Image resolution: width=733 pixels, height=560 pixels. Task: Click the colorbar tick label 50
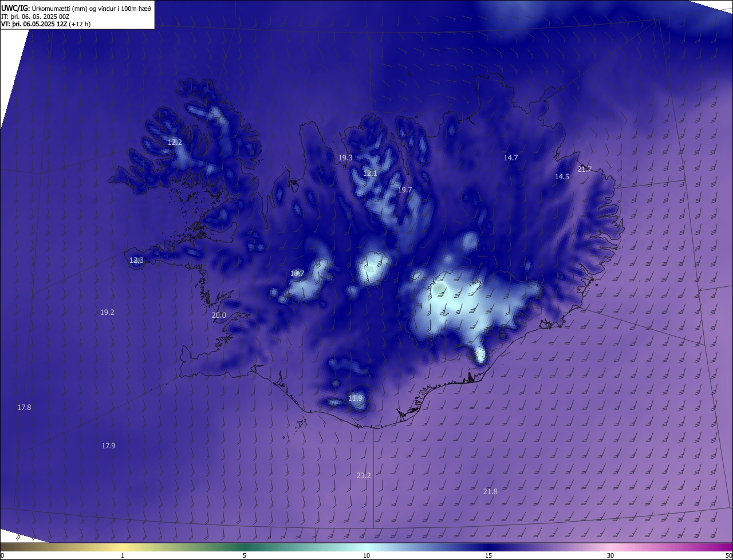point(728,555)
